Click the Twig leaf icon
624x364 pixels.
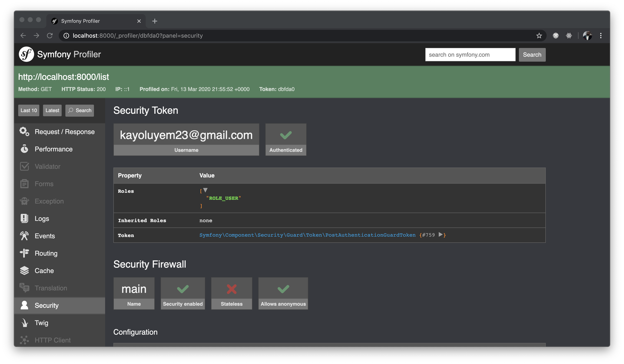[24, 323]
